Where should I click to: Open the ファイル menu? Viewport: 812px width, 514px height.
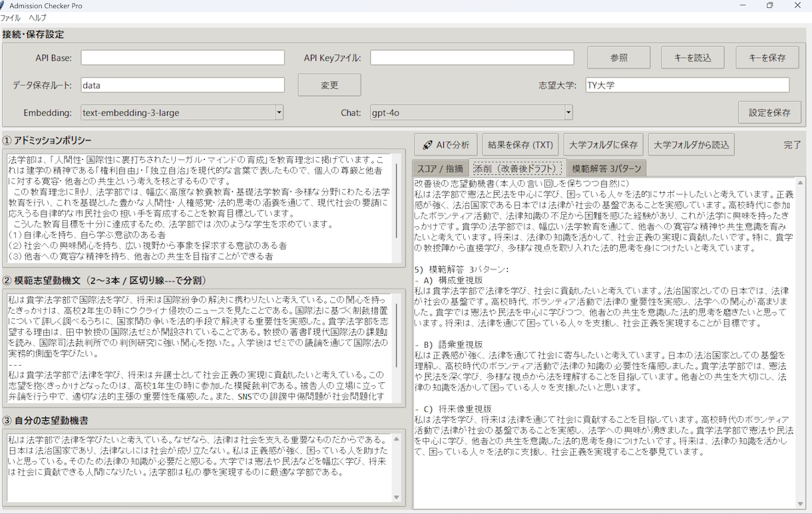[10, 18]
